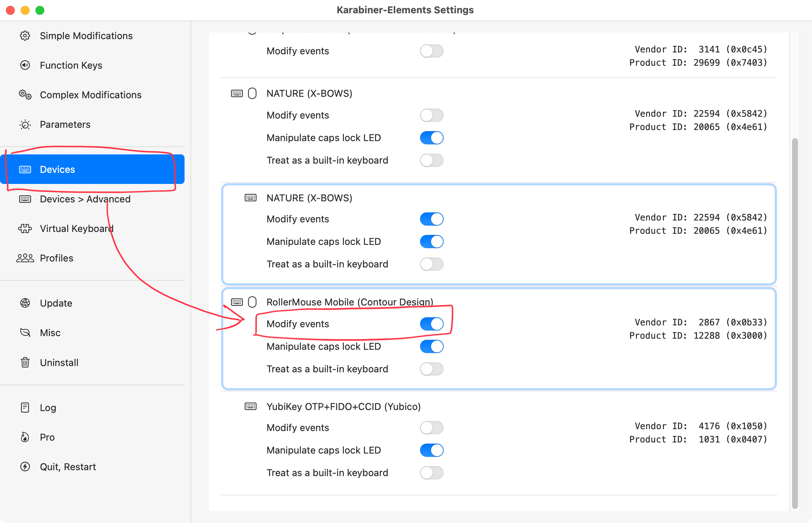Disable Modify events on second NATURE (X-BOWS)
The width and height of the screenshot is (812, 523).
click(432, 219)
